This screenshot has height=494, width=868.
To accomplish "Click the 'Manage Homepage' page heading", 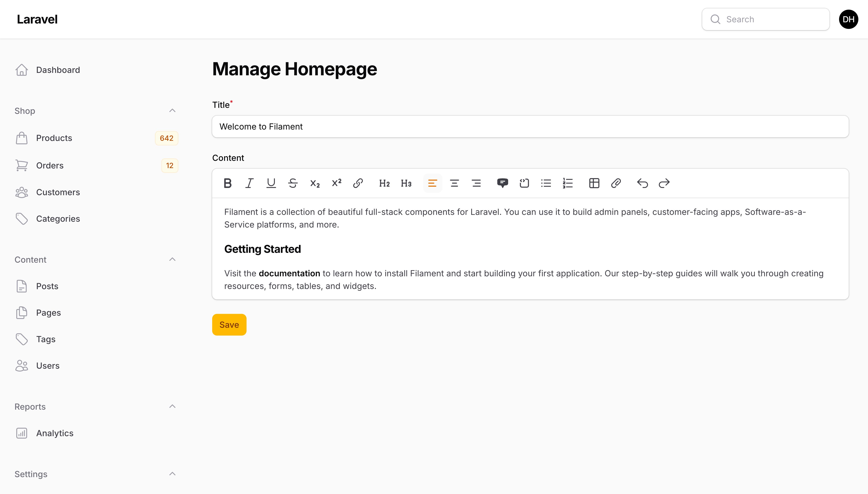I will (294, 69).
